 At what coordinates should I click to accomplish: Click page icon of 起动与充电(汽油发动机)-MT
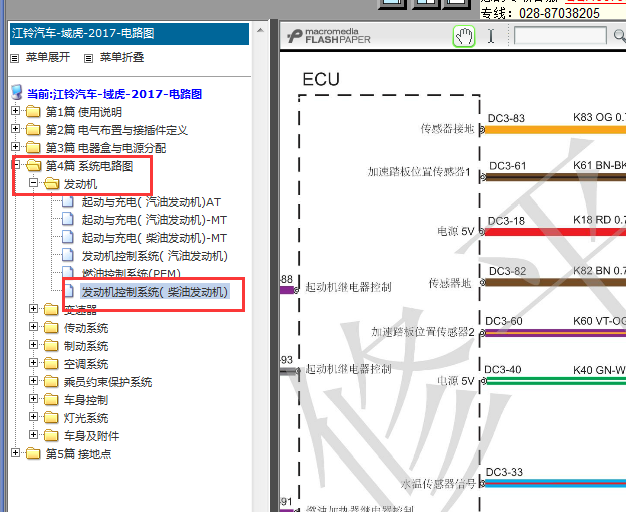coord(68,220)
